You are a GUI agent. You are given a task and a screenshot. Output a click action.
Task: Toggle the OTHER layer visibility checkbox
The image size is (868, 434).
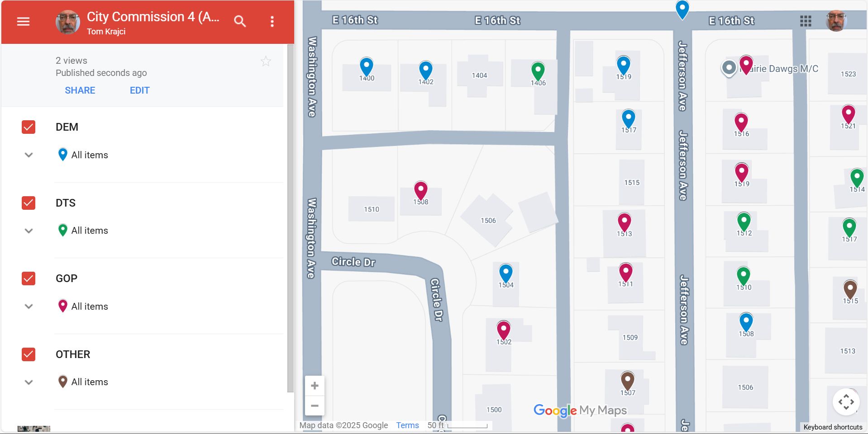coord(28,354)
